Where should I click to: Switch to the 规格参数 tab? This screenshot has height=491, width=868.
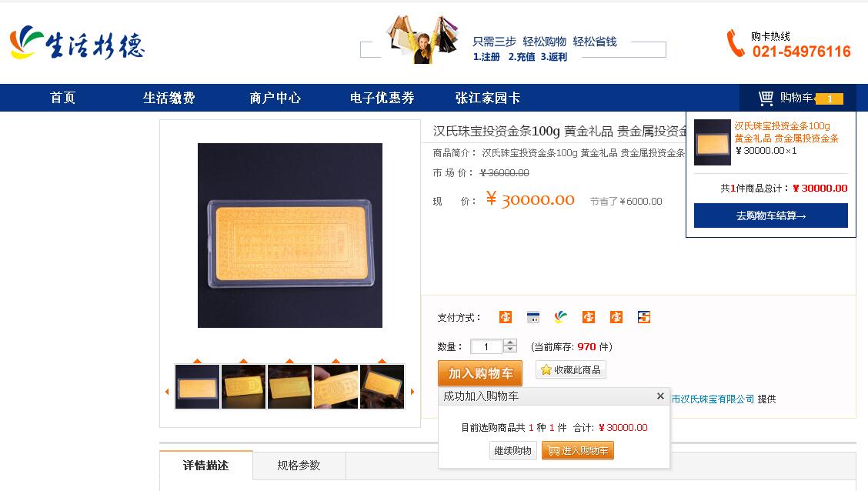click(299, 466)
